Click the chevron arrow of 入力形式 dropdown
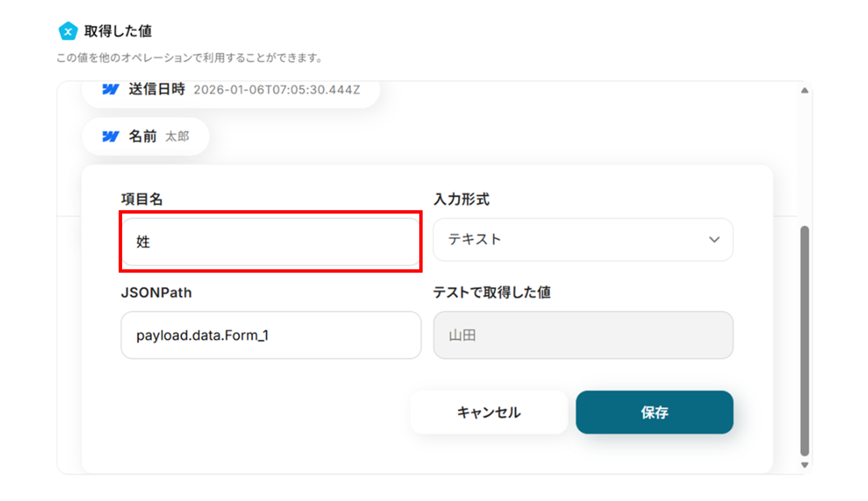This screenshot has width=868, height=501. coord(714,240)
